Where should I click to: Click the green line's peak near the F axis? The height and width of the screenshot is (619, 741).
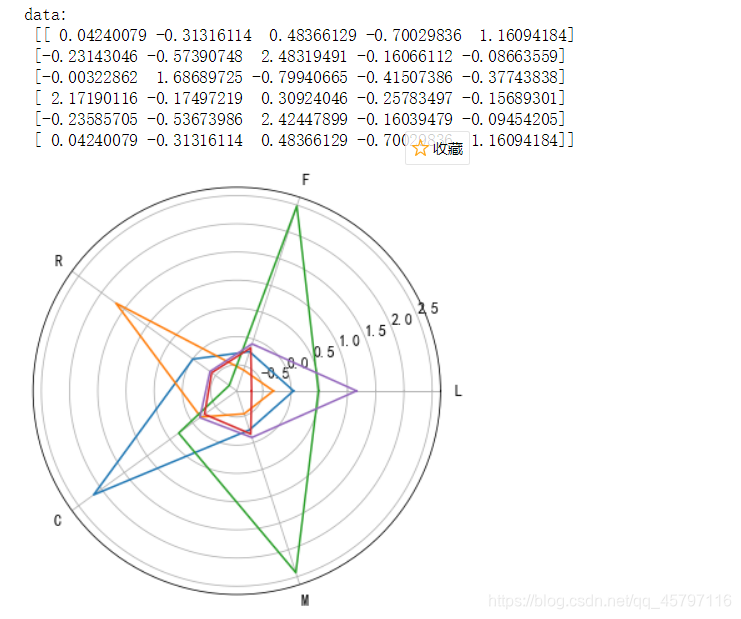(x=297, y=206)
